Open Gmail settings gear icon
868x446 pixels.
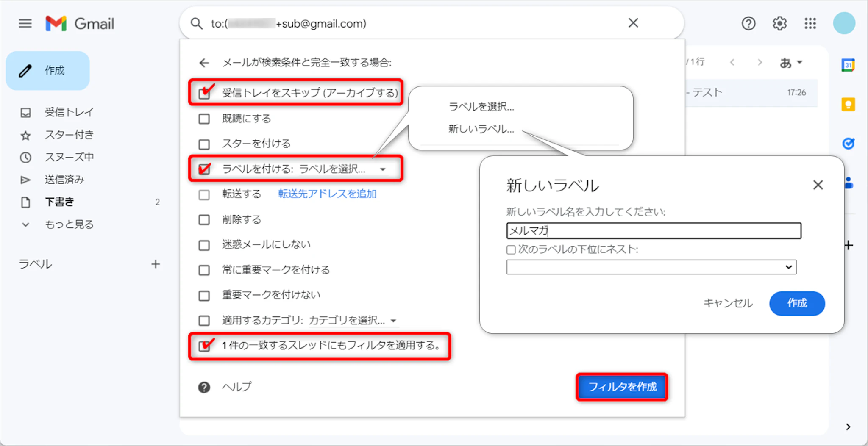(x=779, y=24)
